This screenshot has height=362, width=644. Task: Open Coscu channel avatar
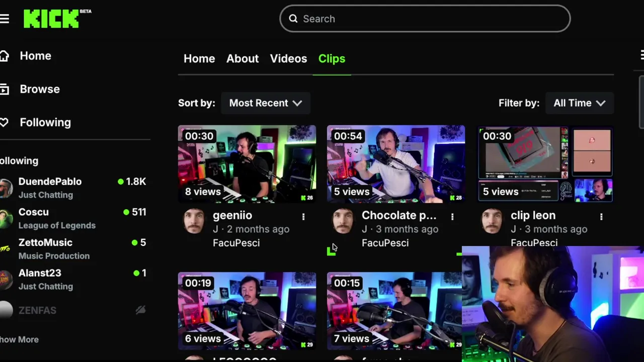pos(5,219)
